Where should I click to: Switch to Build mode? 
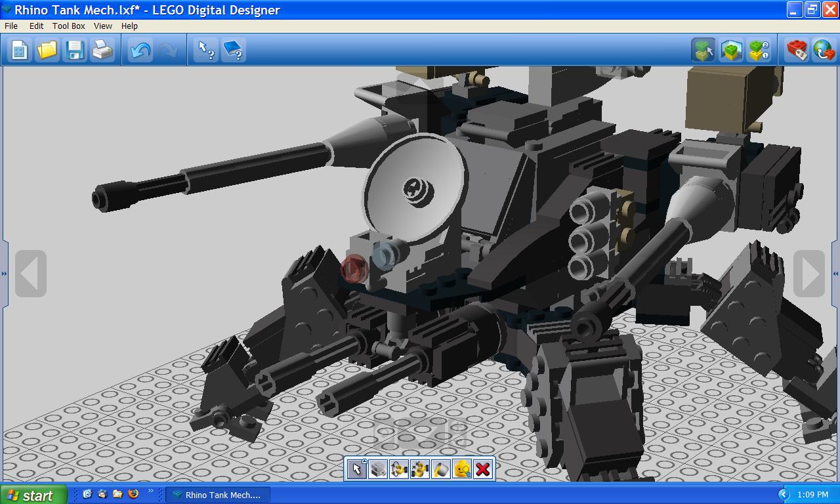click(x=703, y=50)
